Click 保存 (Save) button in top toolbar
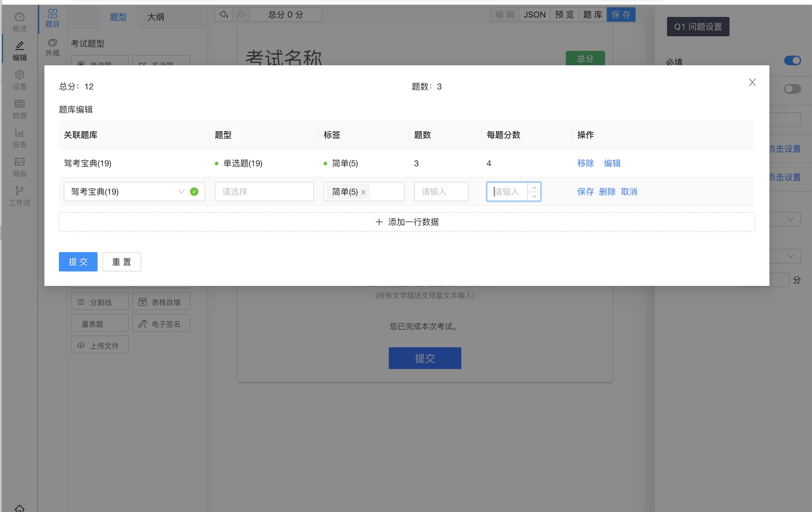Screen dimensions: 812x512 pos(622,15)
